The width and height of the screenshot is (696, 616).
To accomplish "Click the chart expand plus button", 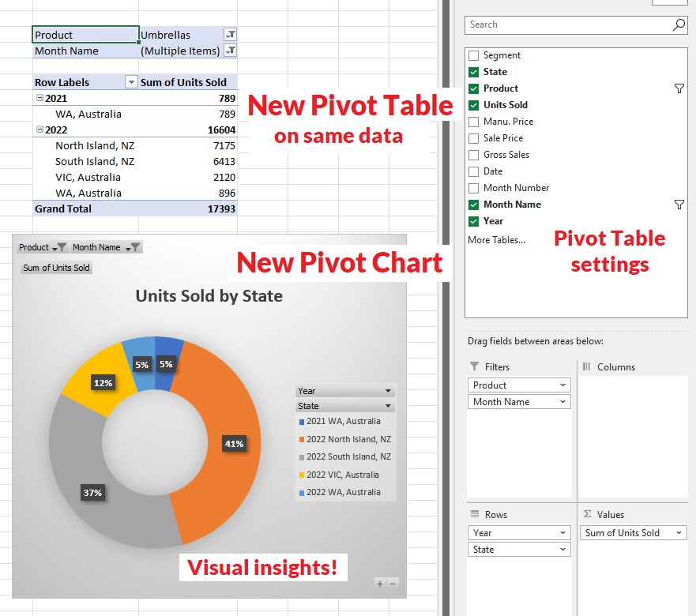I will pos(380,583).
